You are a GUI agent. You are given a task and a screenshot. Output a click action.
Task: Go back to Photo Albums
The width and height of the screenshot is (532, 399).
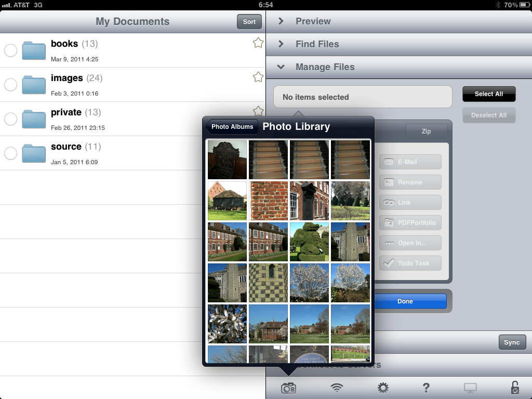pyautogui.click(x=231, y=127)
